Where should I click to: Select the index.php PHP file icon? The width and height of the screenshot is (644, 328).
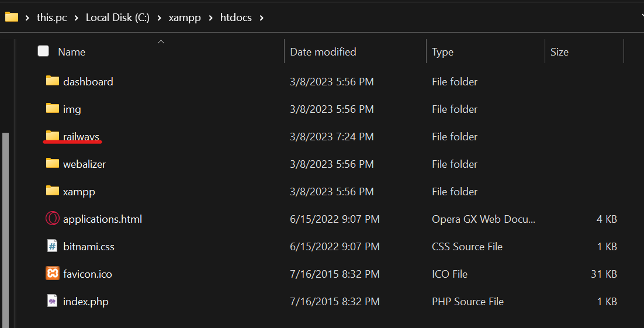(x=52, y=301)
